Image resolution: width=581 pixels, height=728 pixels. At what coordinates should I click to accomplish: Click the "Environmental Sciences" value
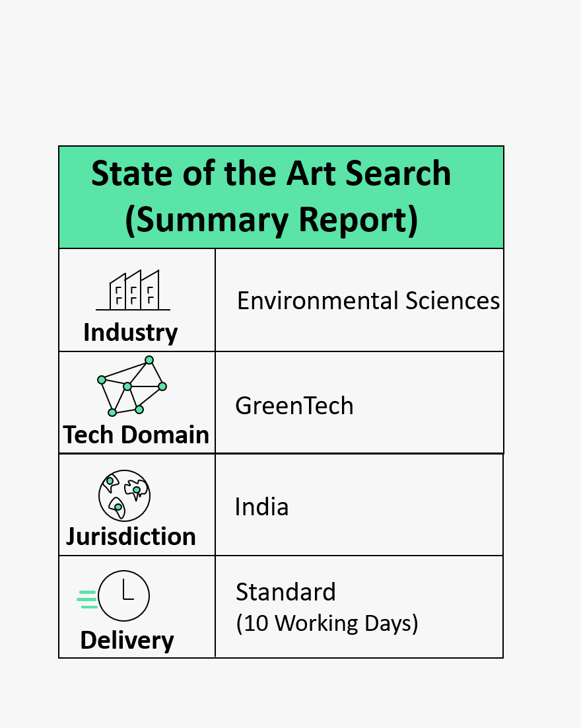[x=368, y=301]
